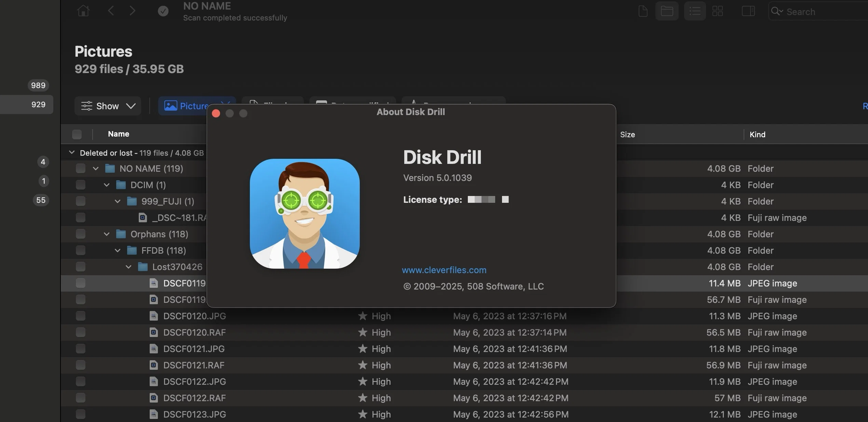Collapse the 999_FUJI (1) folder
The width and height of the screenshot is (868, 422).
tap(118, 201)
